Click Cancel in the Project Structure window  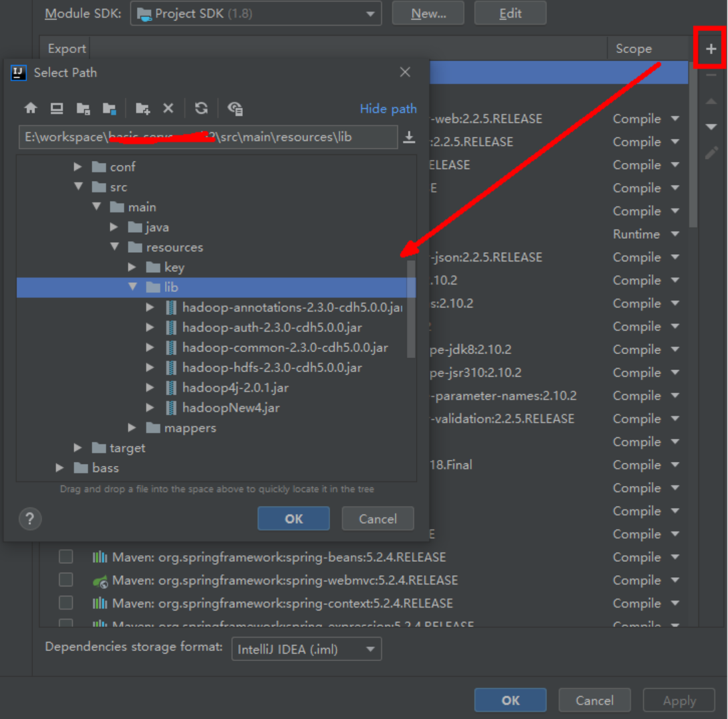coord(594,700)
